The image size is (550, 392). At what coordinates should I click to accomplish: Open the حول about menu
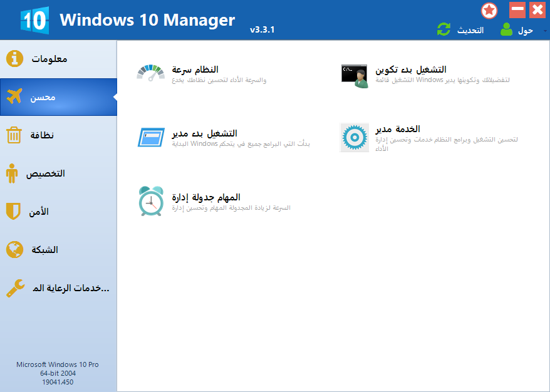(x=526, y=31)
